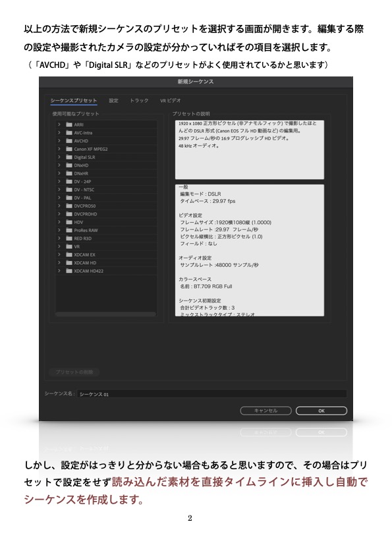Image resolution: width=392 pixels, height=555 pixels.
Task: Switch to the シーケンスプリセット tab
Action: tap(73, 101)
